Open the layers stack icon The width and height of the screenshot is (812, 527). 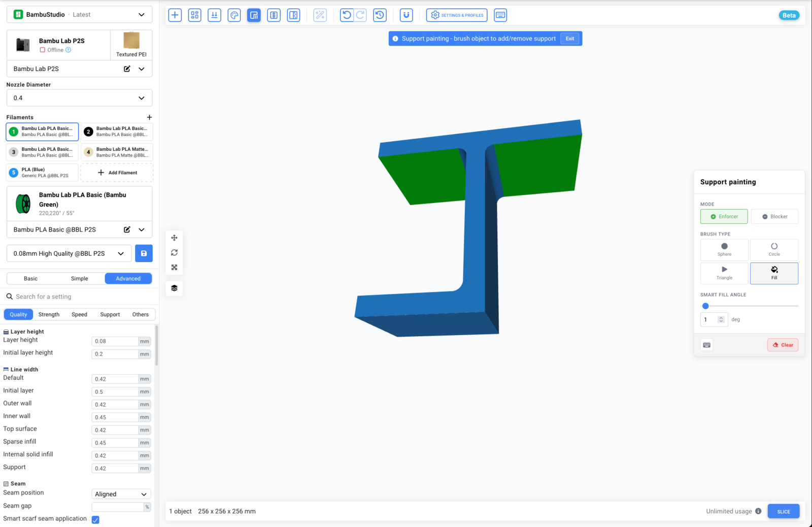pos(174,288)
